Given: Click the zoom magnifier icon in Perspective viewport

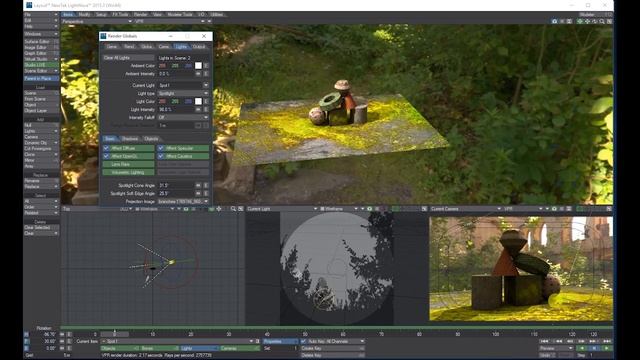Looking at the screenshot, I should coord(602,21).
